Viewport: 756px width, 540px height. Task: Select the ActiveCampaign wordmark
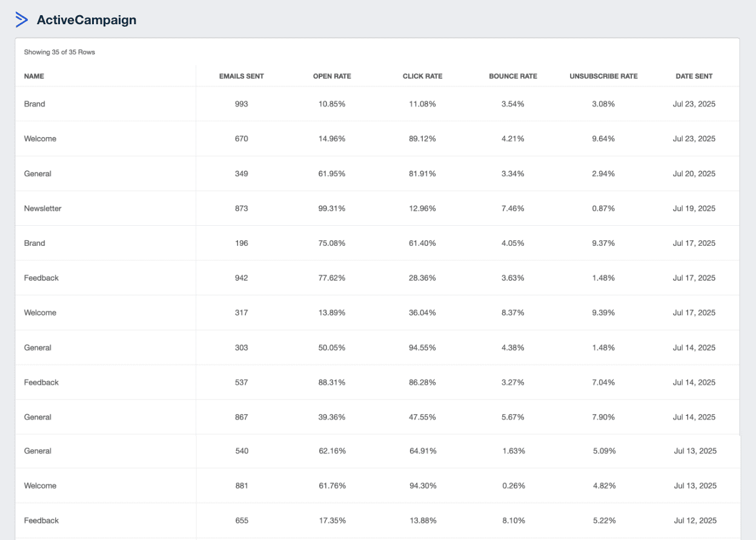(x=85, y=19)
